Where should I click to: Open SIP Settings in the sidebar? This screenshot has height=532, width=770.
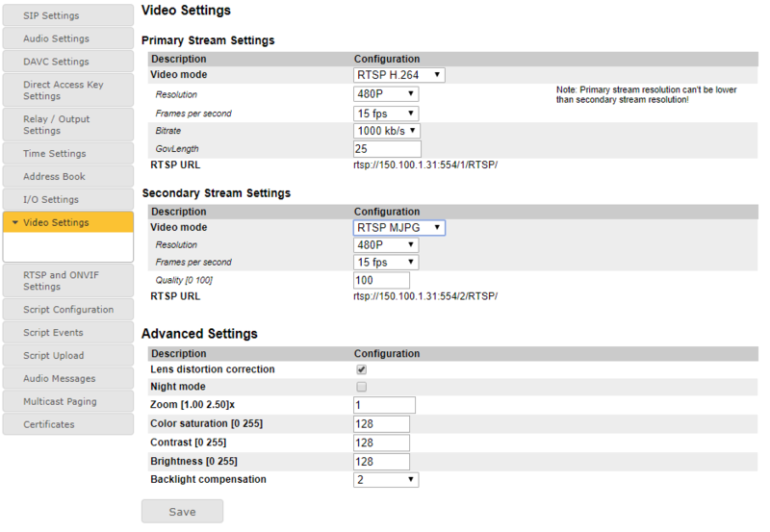click(x=67, y=16)
